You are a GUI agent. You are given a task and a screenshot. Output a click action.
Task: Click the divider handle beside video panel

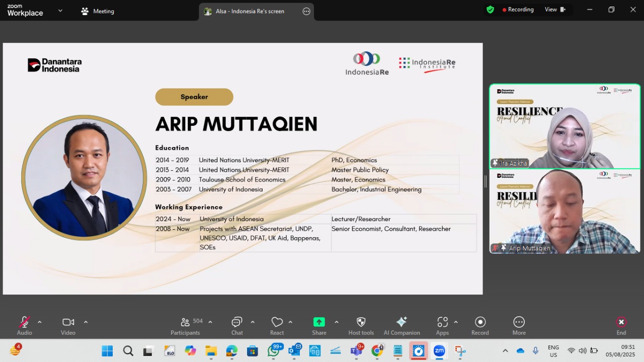coord(486,182)
